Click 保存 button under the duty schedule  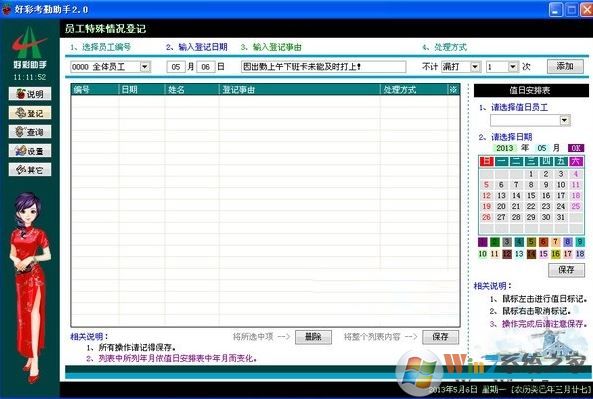coord(566,270)
